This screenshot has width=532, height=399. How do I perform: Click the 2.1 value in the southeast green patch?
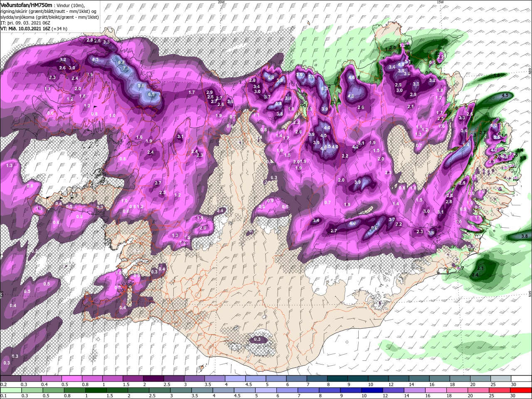[x=481, y=268]
